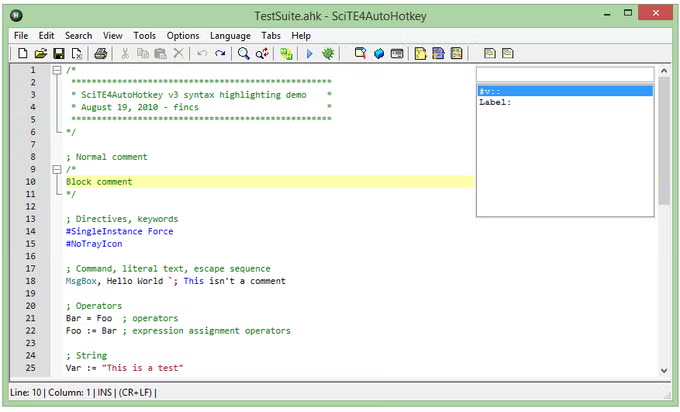This screenshot has width=680, height=412.
Task: Collapse the block comment fold on line 9
Action: 56,169
